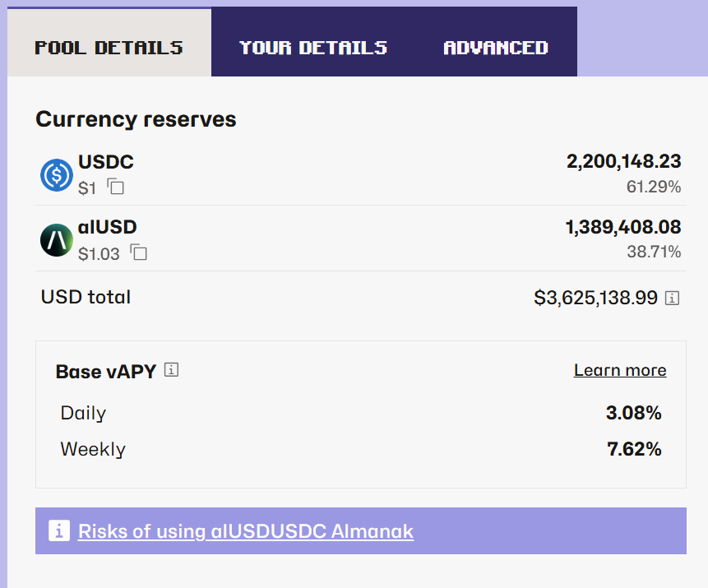The height and width of the screenshot is (588, 708).
Task: Click the Daily label
Action: 84,414
